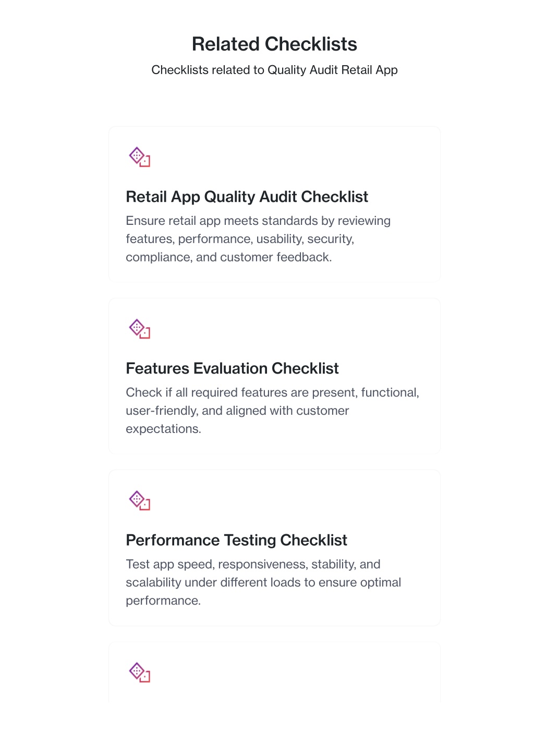This screenshot has height=756, width=534.
Task: Click the 'Related Checklists' heading
Action: pos(274,44)
